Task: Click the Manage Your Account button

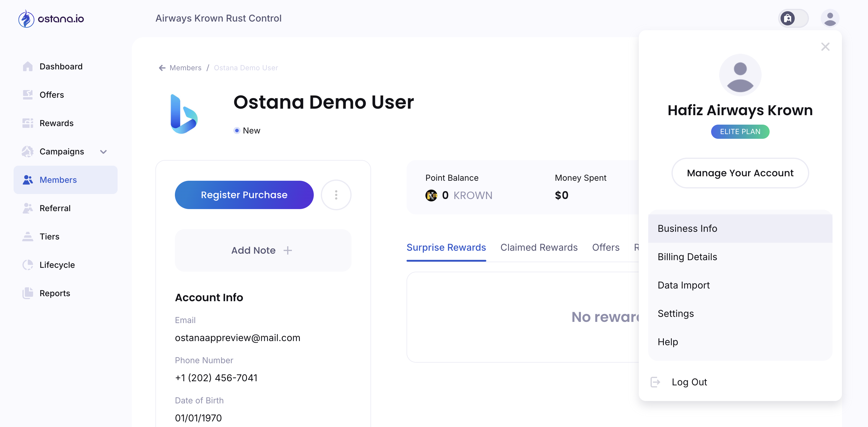Action: (740, 173)
